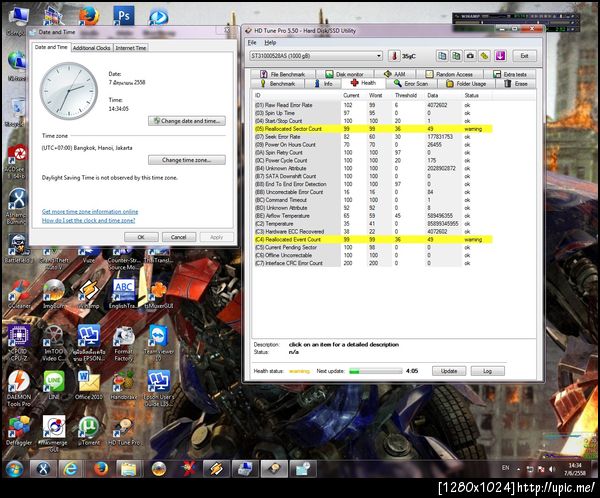
Task: Select the Raw Read Error Rate row
Action: tap(373, 105)
